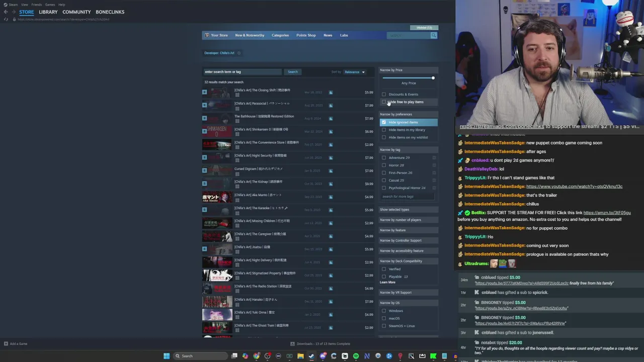Image resolution: width=644 pixels, height=362 pixels.
Task: Check the Horror tag filter
Action: pyautogui.click(x=384, y=165)
